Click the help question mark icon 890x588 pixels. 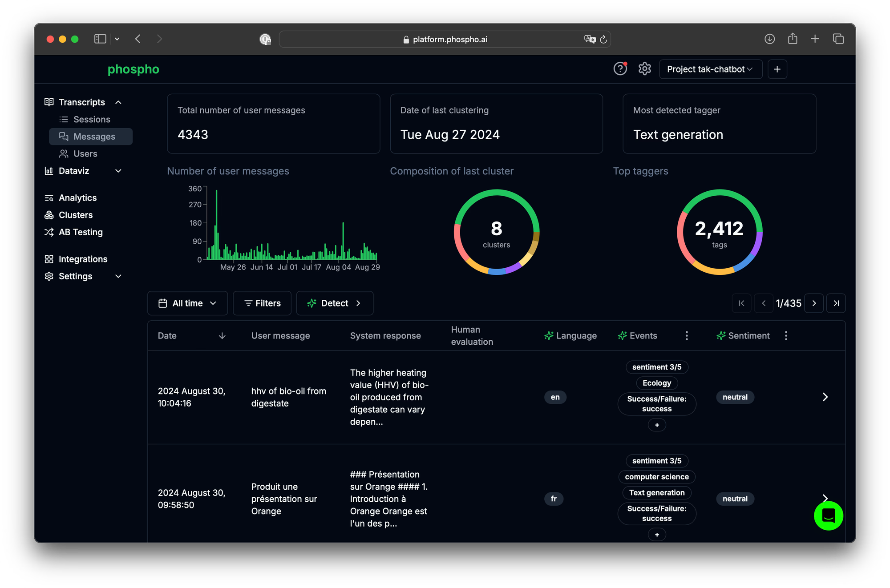620,69
